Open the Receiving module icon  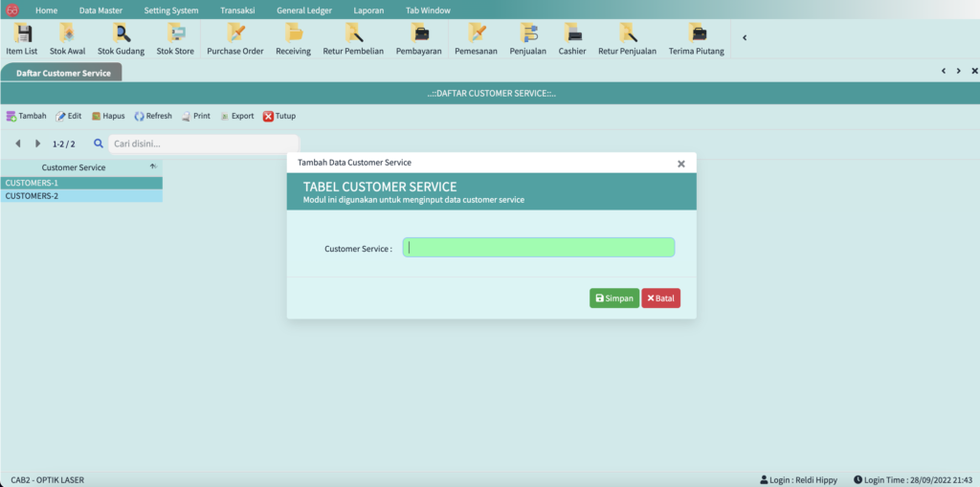click(x=293, y=39)
